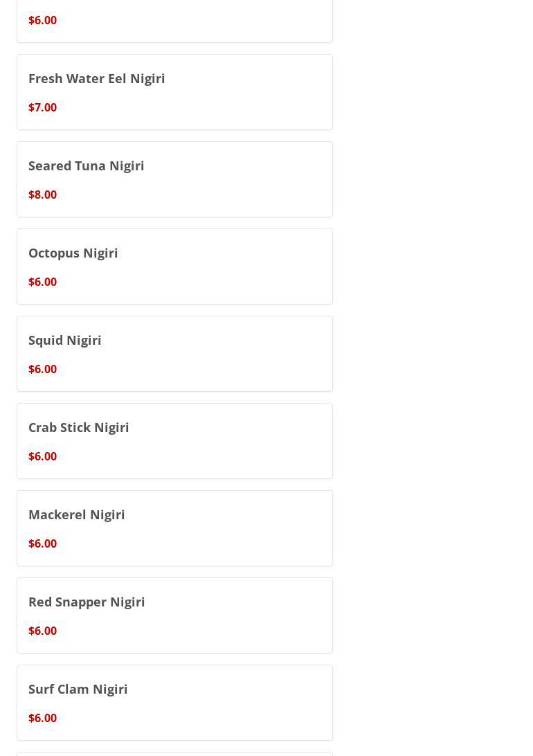Image resolution: width=533 pixels, height=756 pixels.
Task: Select the Crab Stick Nigiri title
Action: [78, 428]
